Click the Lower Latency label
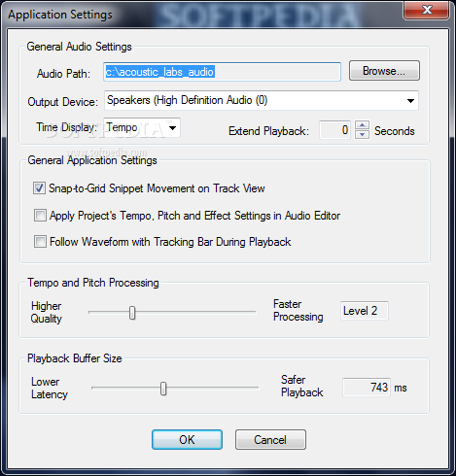Viewport: 456px width, 476px height. click(50, 388)
